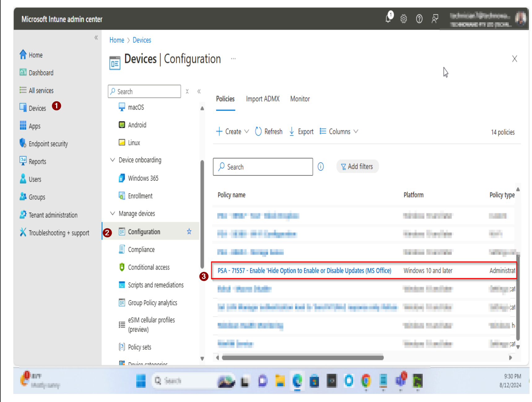The image size is (532, 402).
Task: Select macOS in devices menu
Action: pyautogui.click(x=132, y=107)
